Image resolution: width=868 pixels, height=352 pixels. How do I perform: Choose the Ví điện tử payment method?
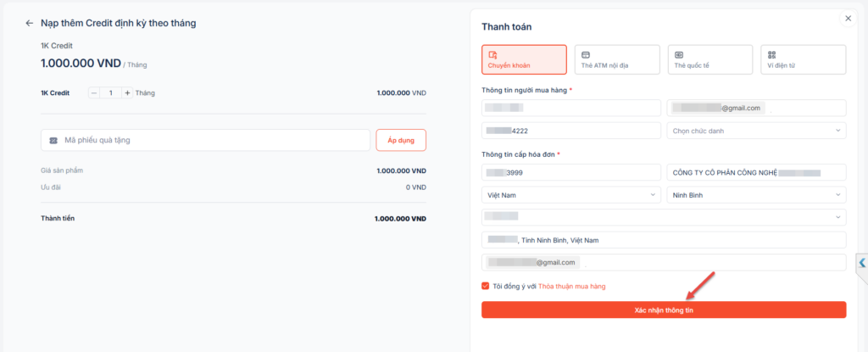point(803,59)
